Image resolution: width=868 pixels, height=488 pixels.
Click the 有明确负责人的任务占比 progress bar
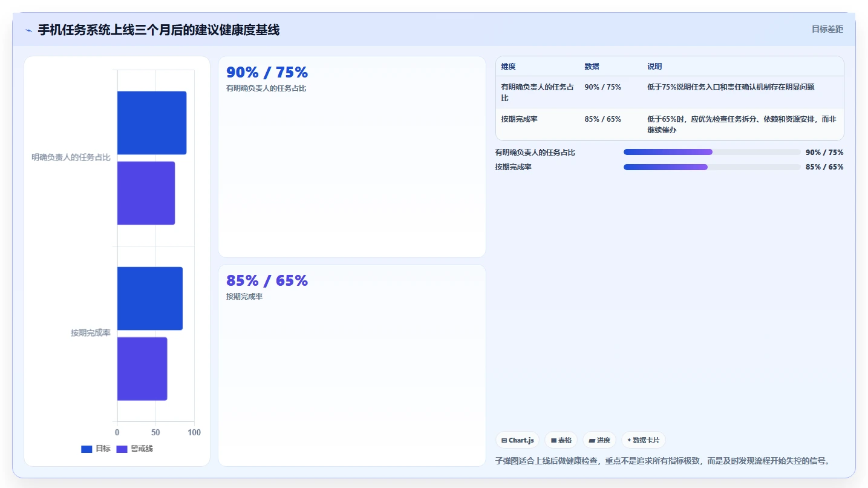click(712, 152)
